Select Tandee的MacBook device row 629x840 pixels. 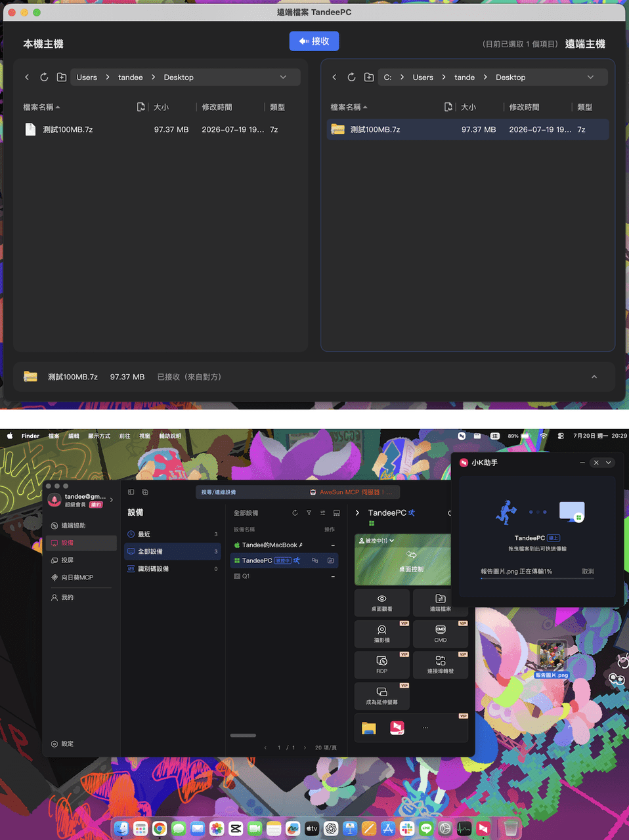(284, 545)
